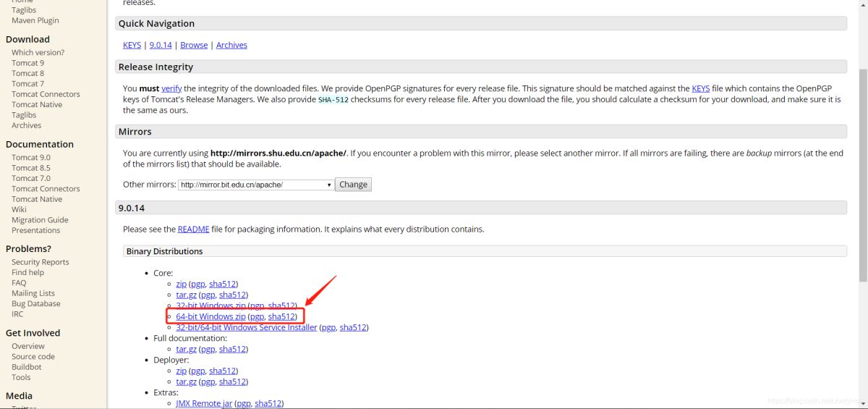Screen dimensions: 868x409
Task: Open Which version? sidebar link
Action: point(38,53)
